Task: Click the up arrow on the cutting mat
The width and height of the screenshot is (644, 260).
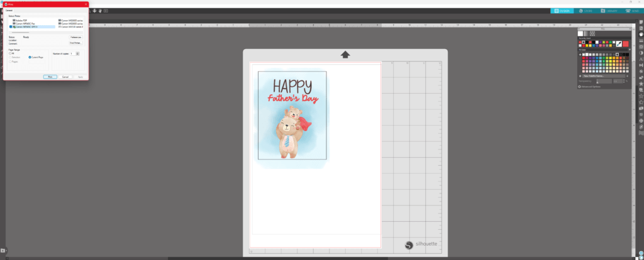Action: 345,55
